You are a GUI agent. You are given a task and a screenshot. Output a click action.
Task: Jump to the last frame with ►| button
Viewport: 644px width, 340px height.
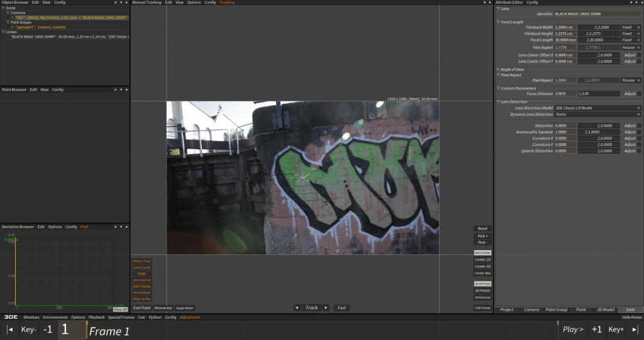(635, 329)
